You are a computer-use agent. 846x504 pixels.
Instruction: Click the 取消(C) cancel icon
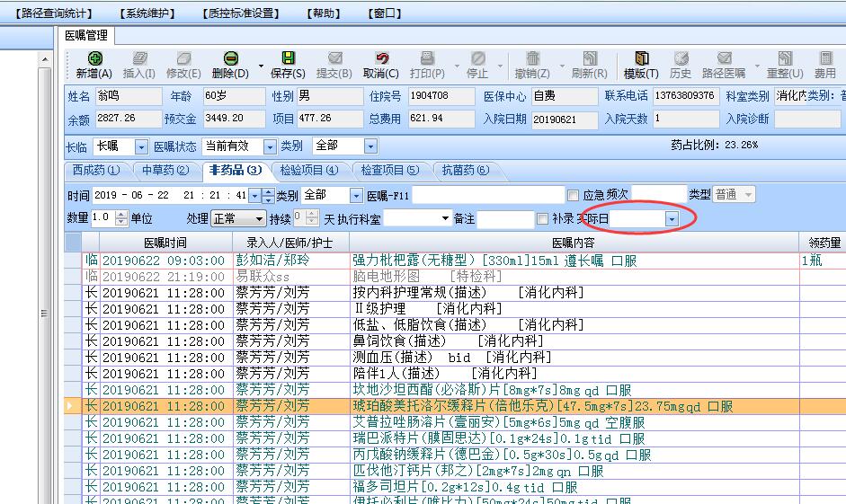tap(381, 58)
